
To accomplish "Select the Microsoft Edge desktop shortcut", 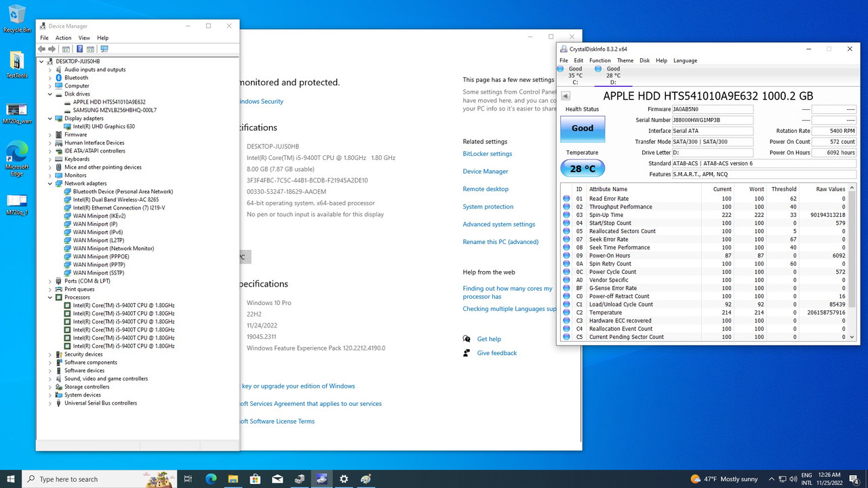I will pos(17,160).
